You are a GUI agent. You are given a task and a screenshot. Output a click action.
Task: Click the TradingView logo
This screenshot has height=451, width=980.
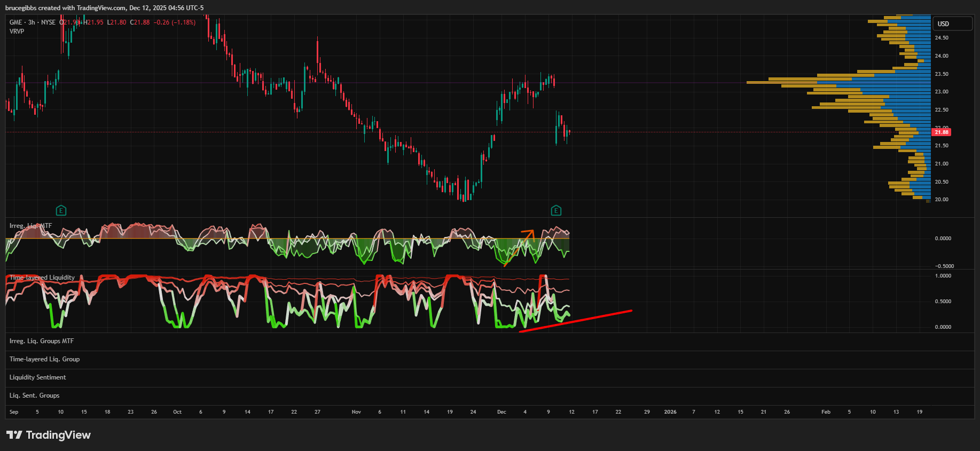click(x=49, y=435)
